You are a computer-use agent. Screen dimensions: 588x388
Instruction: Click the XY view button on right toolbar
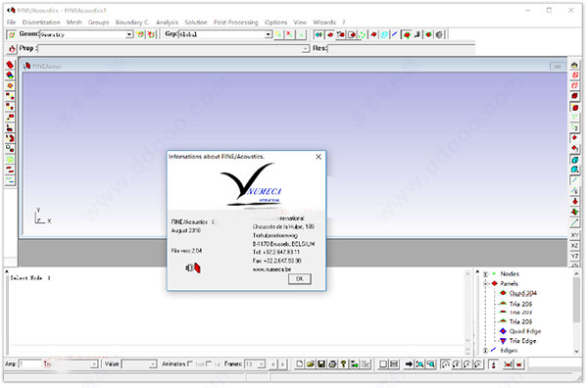pyautogui.click(x=574, y=235)
